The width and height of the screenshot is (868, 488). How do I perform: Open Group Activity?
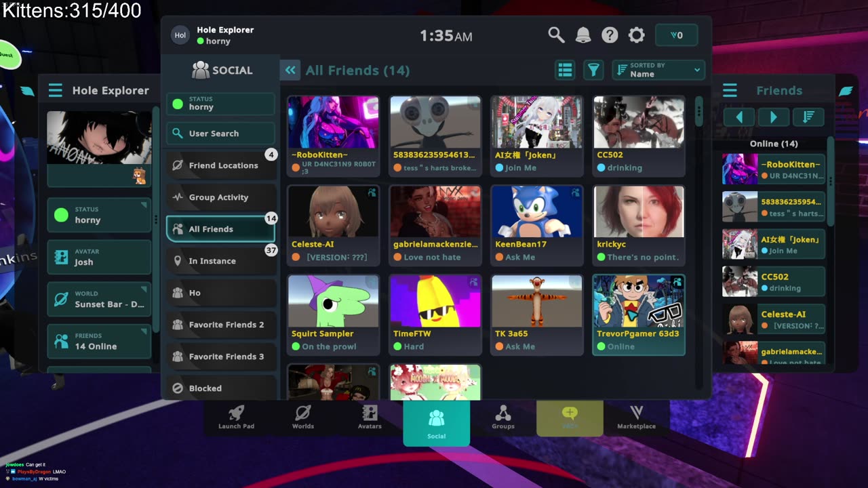coord(221,197)
